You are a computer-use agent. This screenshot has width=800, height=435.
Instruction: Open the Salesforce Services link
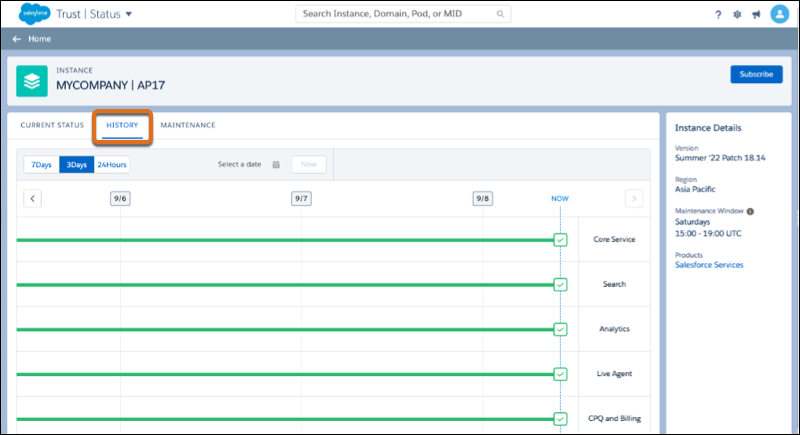709,265
